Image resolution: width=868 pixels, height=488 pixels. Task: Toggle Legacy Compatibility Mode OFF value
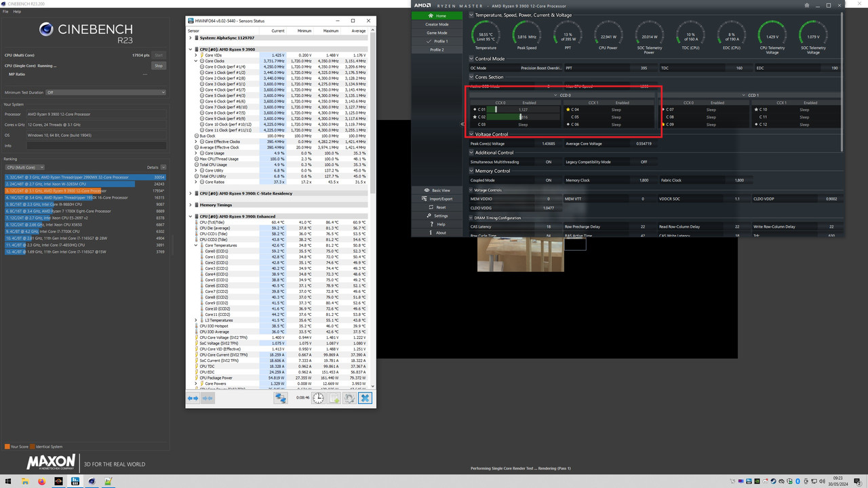pos(644,162)
